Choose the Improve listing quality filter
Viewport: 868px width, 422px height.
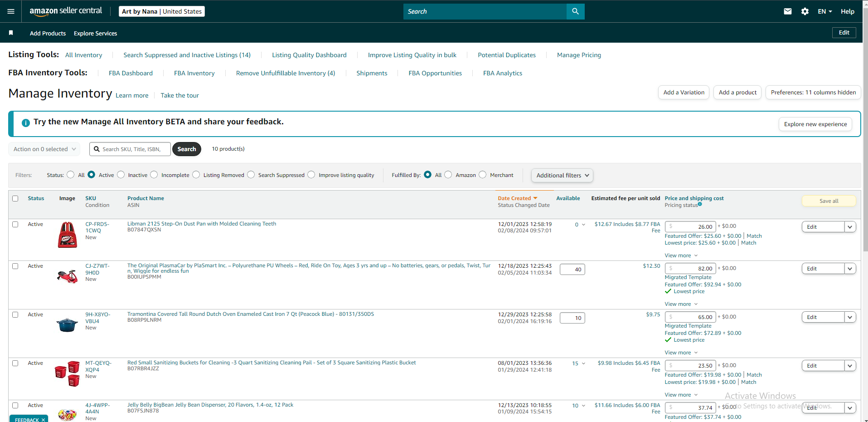311,175
